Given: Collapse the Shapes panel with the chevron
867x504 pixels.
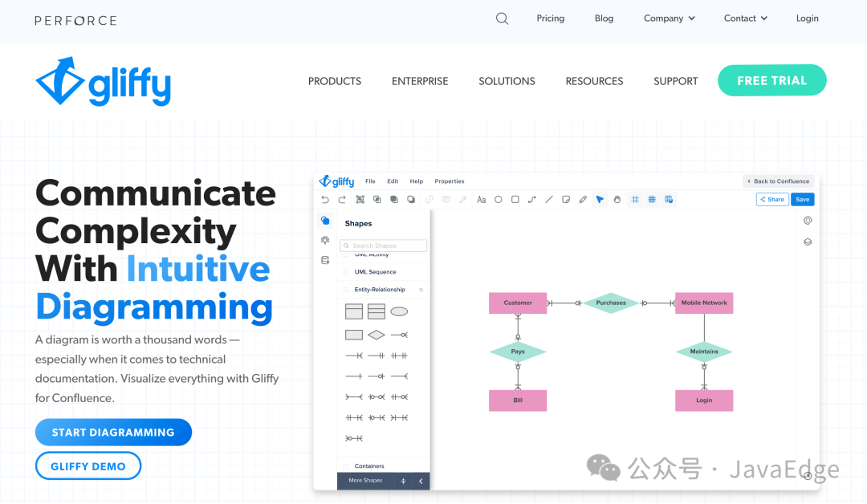Looking at the screenshot, I should [x=421, y=482].
